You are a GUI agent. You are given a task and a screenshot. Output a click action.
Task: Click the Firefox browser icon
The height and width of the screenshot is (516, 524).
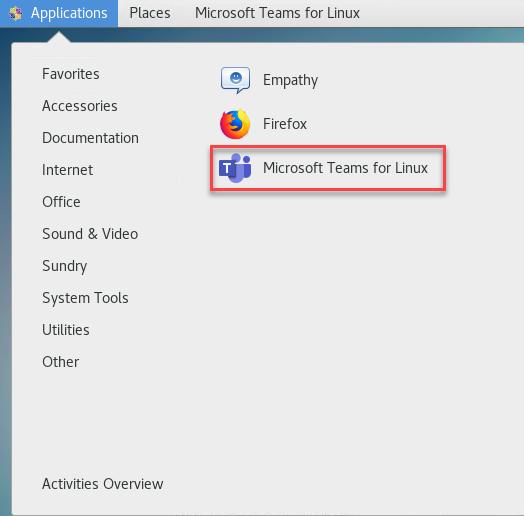(x=235, y=124)
